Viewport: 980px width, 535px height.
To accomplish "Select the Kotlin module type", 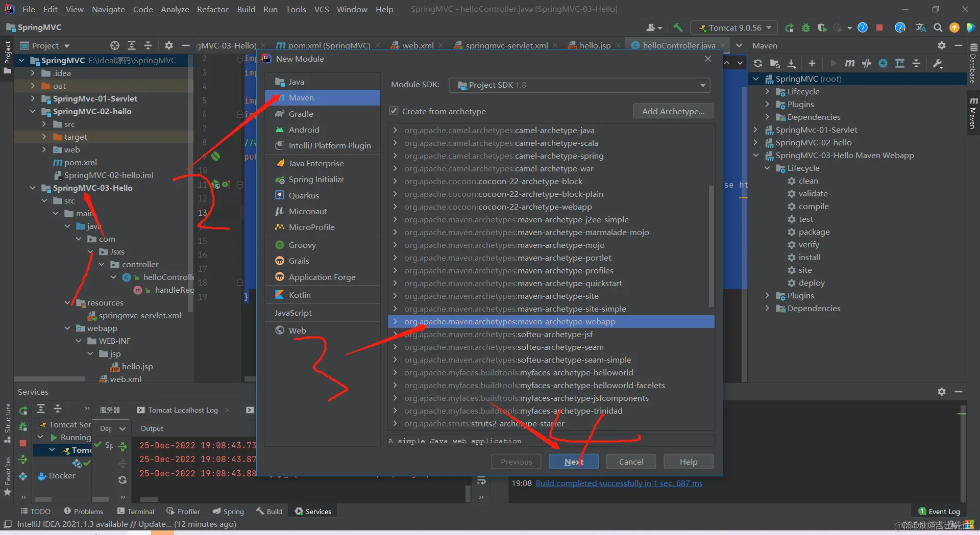I will 323,295.
